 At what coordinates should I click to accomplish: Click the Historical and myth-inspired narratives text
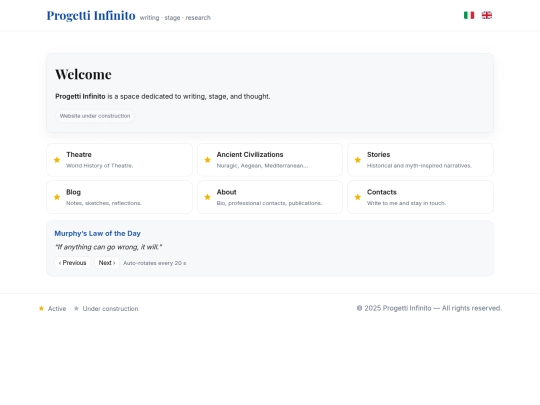[x=419, y=166]
